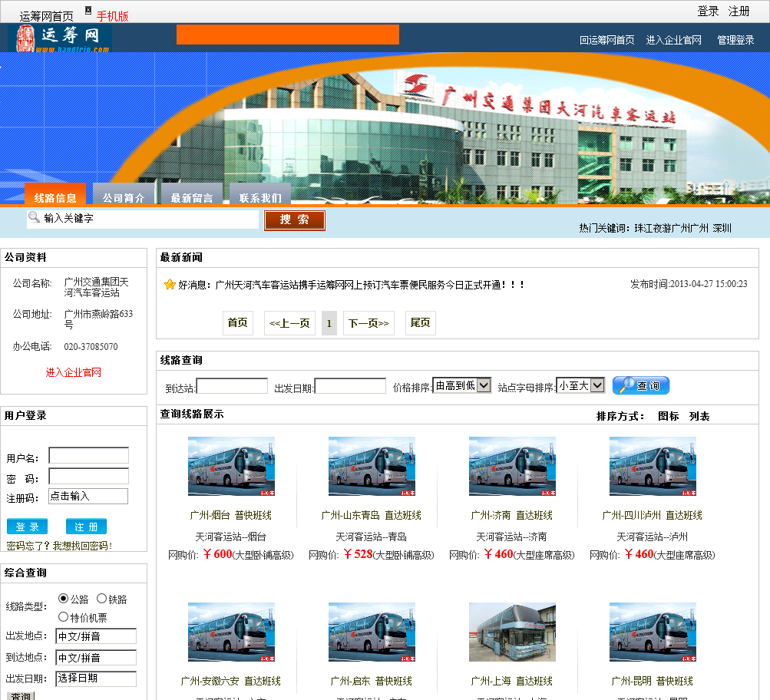
Task: Click red 进入企业官网 link in company panel
Action: [x=73, y=372]
